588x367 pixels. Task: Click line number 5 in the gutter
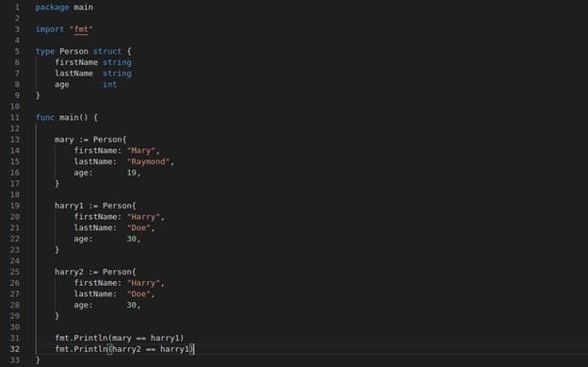(17, 51)
